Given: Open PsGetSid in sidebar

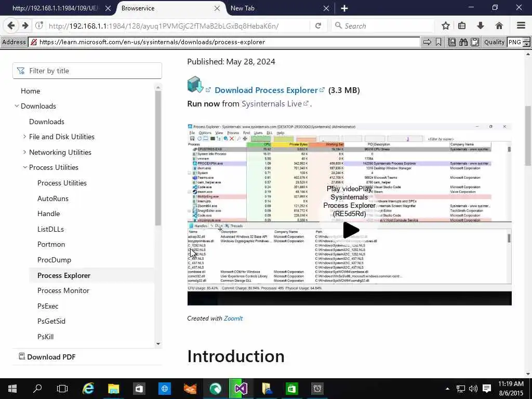Looking at the screenshot, I should click(51, 321).
